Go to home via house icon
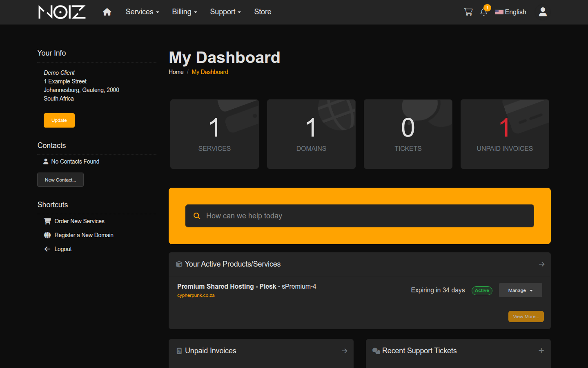Image resolution: width=588 pixels, height=368 pixels. [107, 12]
